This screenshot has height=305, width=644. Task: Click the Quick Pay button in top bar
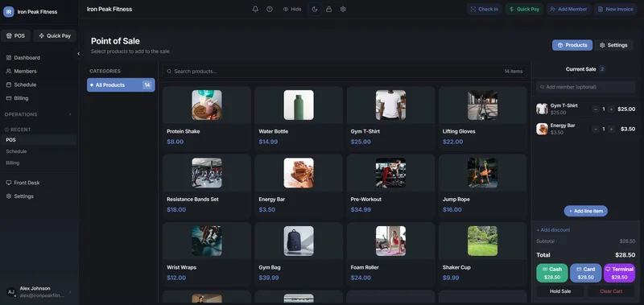(x=525, y=9)
